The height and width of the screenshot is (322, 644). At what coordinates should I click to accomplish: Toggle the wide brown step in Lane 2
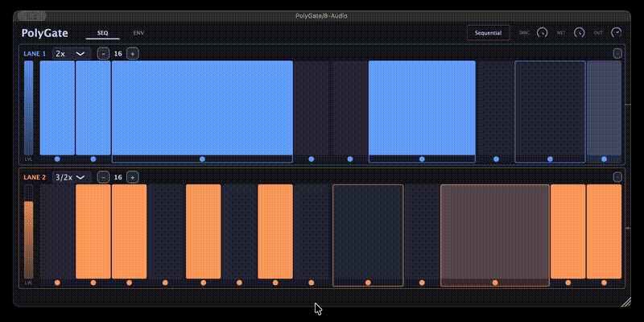click(x=495, y=232)
